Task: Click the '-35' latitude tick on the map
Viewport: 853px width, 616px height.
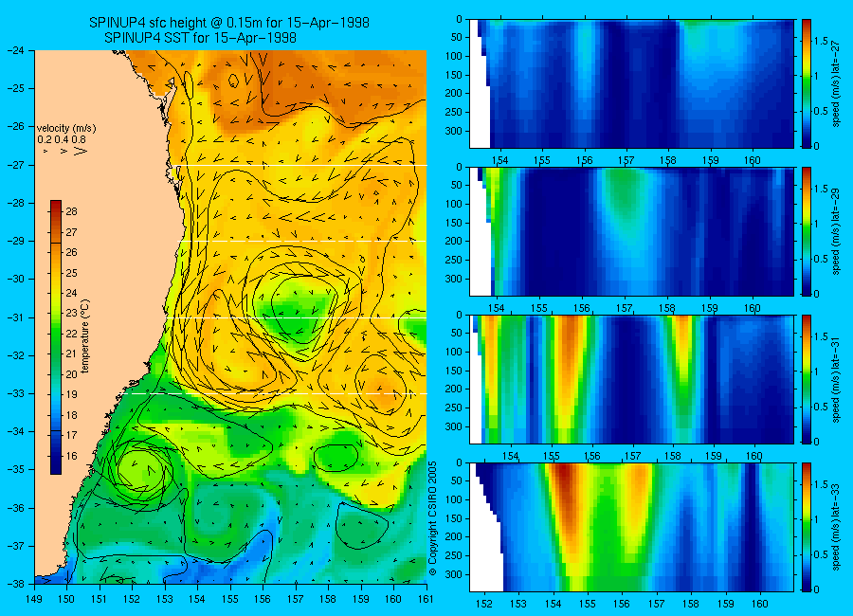Action: (x=15, y=470)
